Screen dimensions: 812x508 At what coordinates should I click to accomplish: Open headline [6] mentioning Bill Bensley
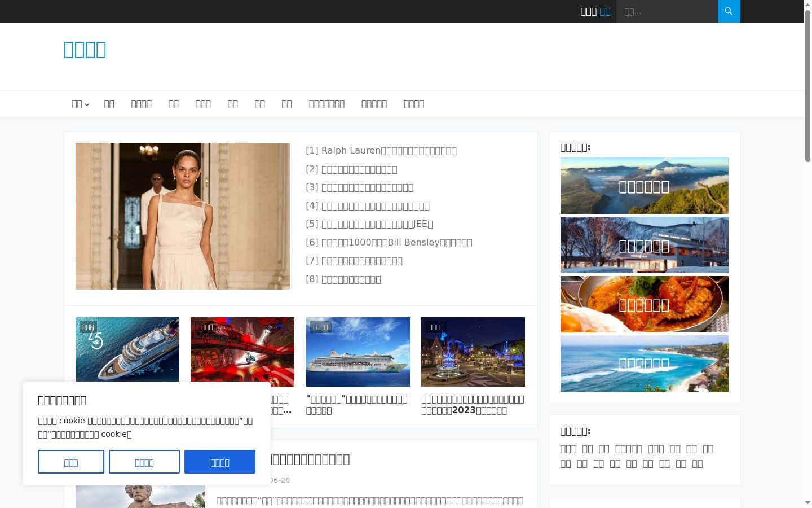pos(389,243)
